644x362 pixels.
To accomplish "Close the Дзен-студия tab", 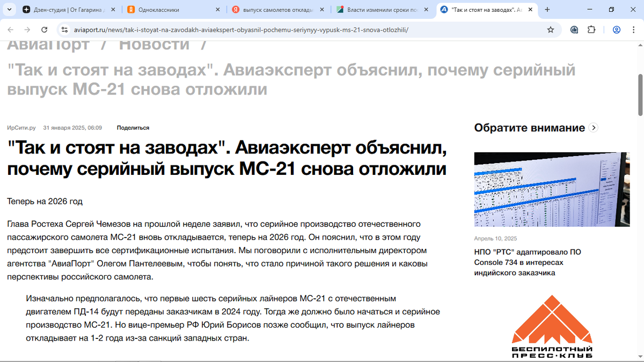I will tap(113, 10).
